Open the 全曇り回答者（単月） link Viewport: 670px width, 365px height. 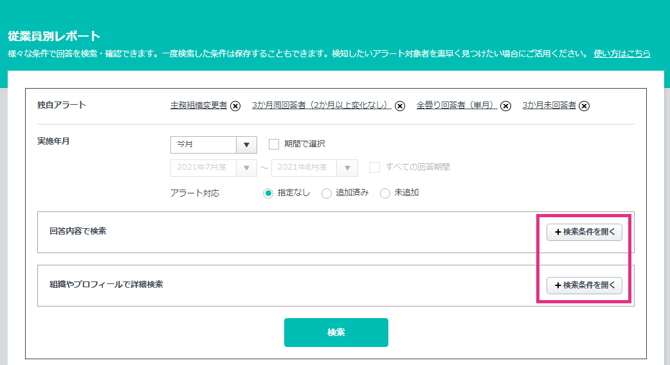click(x=457, y=105)
